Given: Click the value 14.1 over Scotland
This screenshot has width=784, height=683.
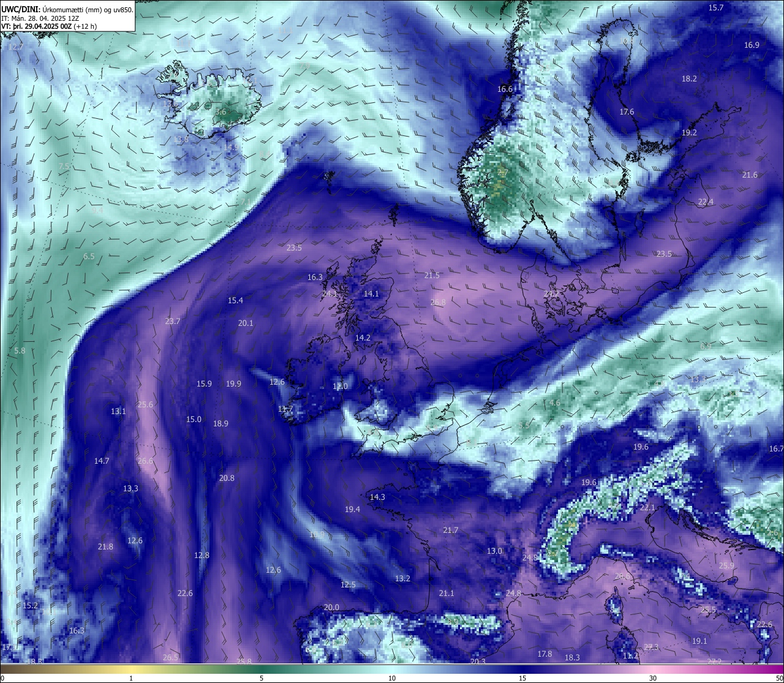Looking at the screenshot, I should pos(371,293).
